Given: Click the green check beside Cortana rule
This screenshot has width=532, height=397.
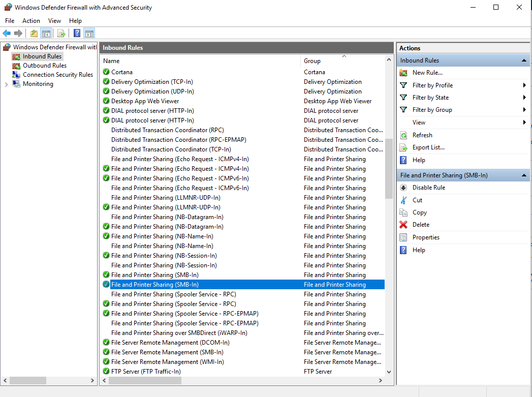Looking at the screenshot, I should (x=106, y=72).
